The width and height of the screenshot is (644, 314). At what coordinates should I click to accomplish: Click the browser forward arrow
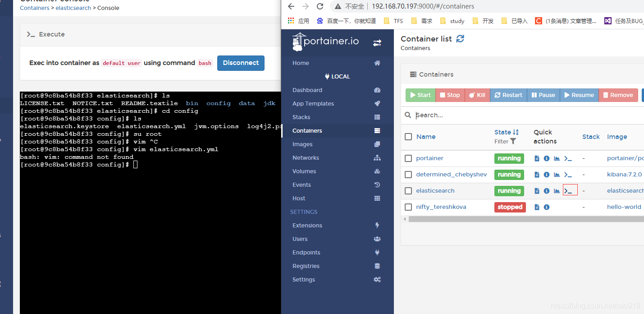point(306,6)
